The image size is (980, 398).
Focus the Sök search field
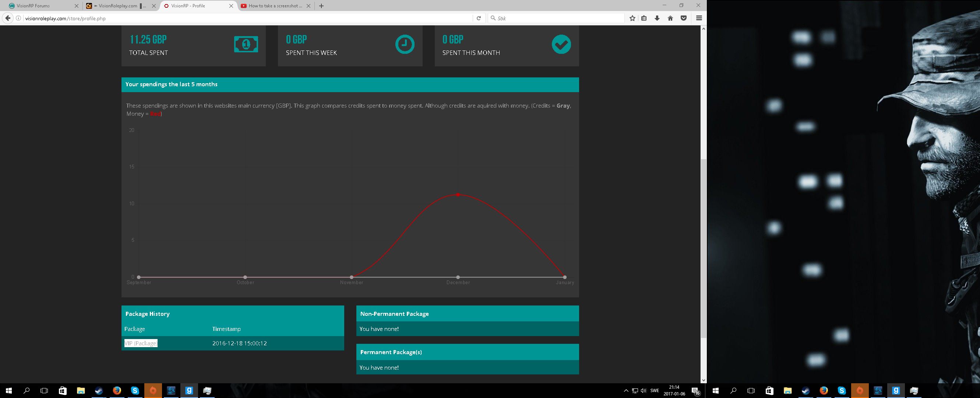click(x=556, y=18)
